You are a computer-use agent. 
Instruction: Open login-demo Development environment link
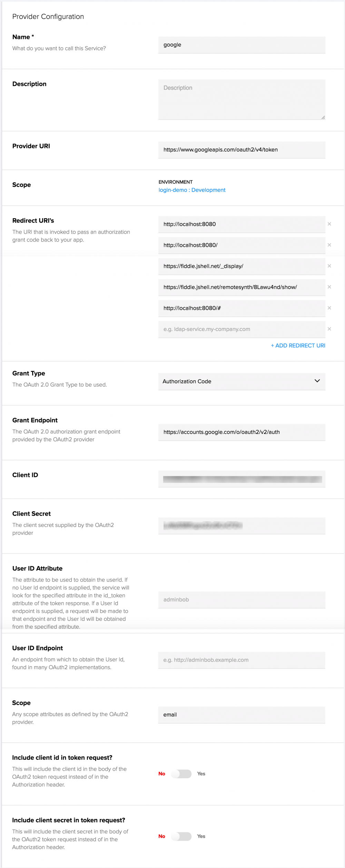[x=192, y=190]
